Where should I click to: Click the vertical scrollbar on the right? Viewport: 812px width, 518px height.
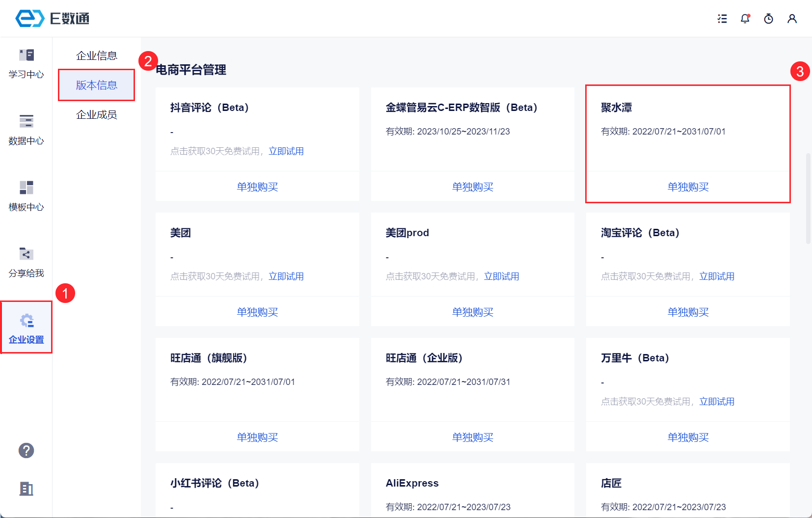tap(808, 198)
